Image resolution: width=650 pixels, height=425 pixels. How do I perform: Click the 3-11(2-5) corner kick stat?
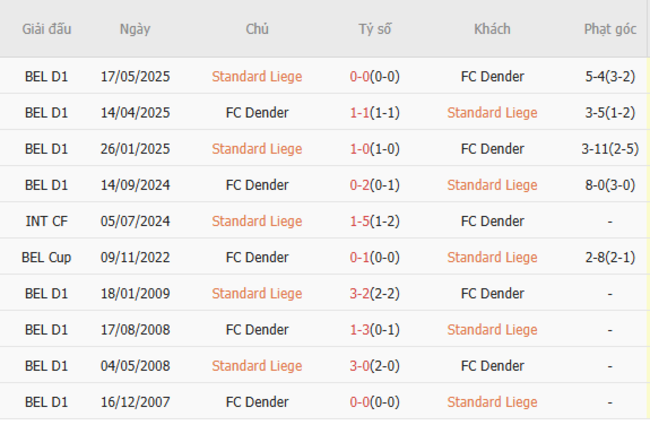coord(610,149)
